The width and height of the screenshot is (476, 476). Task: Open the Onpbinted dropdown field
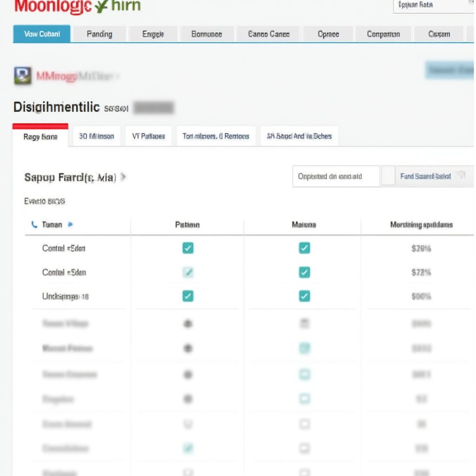pyautogui.click(x=336, y=176)
